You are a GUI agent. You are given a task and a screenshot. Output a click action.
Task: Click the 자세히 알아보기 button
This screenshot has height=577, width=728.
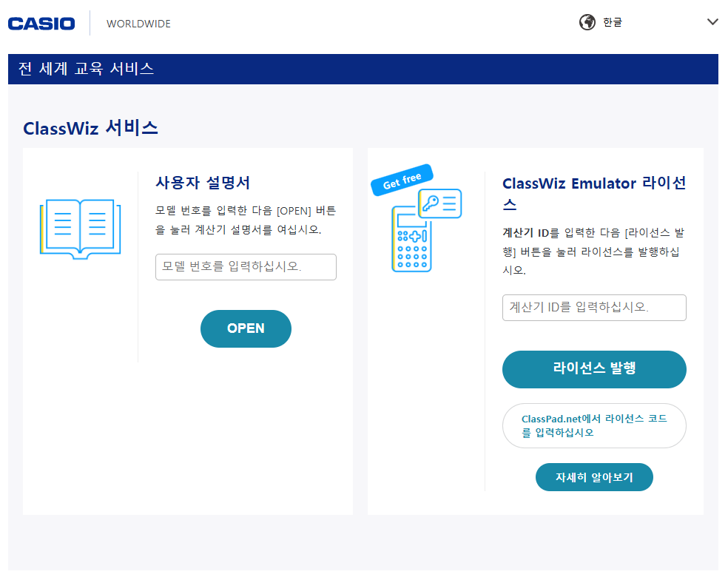[x=594, y=477]
